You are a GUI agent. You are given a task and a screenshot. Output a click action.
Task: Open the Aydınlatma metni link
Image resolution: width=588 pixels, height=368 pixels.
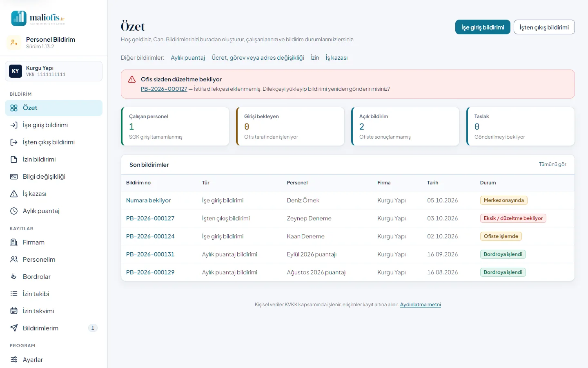pos(421,305)
